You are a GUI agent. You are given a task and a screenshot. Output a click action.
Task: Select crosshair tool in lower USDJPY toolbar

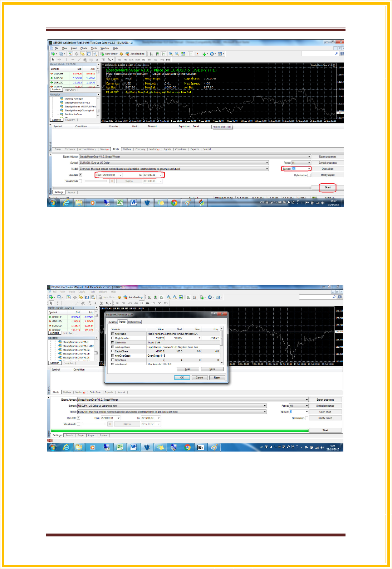click(57, 303)
